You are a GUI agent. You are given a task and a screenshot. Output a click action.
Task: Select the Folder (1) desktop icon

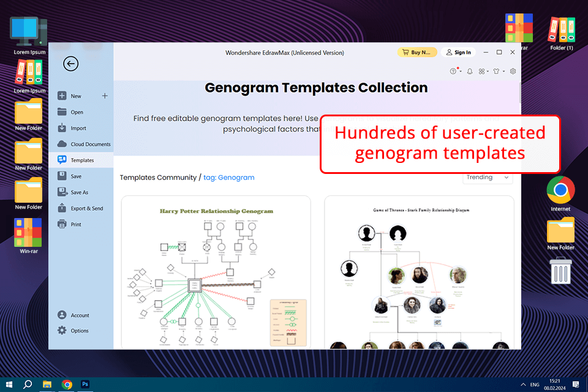pyautogui.click(x=562, y=32)
